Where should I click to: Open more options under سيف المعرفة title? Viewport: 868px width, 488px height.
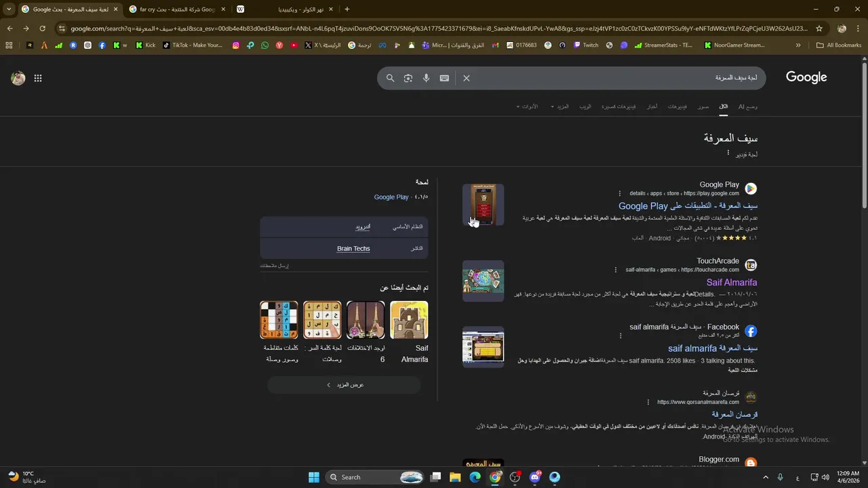pos(728,153)
